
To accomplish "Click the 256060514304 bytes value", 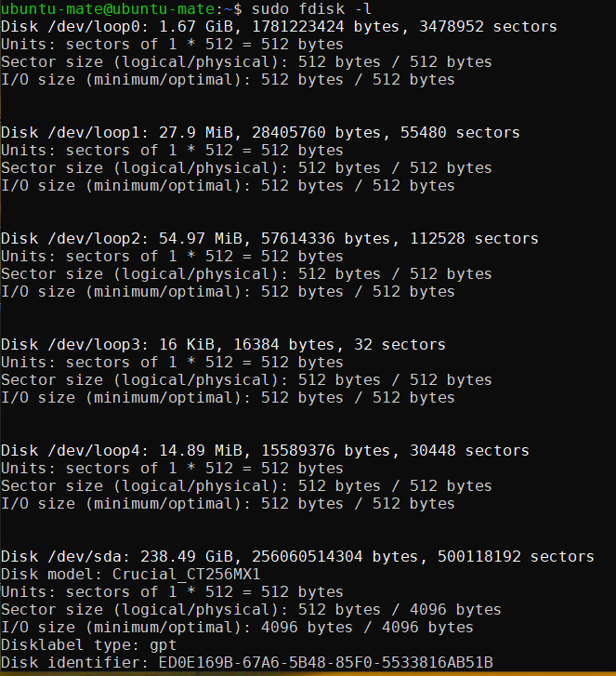I will click(x=334, y=557).
